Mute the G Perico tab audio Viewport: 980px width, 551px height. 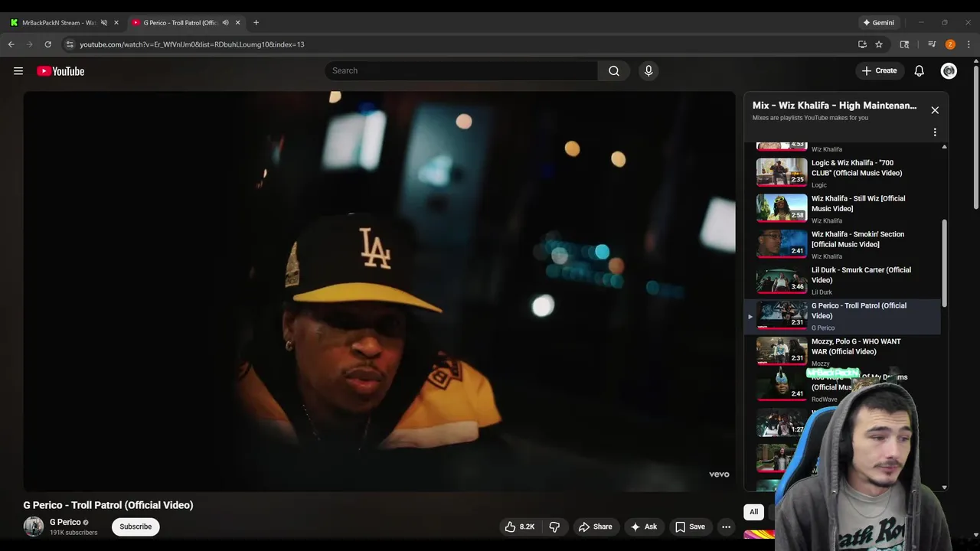(225, 22)
